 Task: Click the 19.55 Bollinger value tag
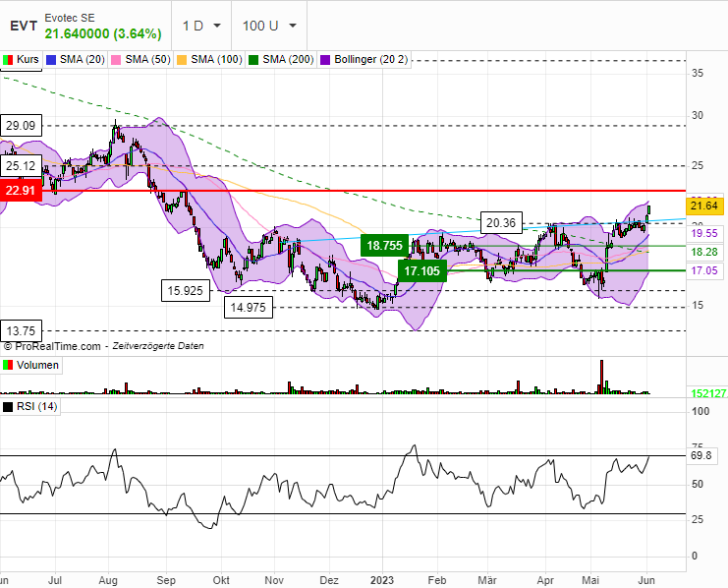[704, 233]
